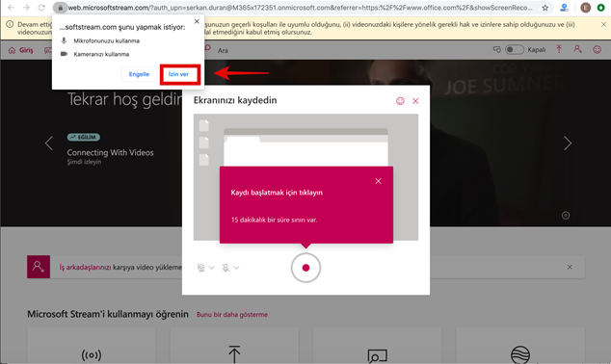The height and width of the screenshot is (364, 611).
Task: Dismiss the yellow notification banner
Action: (603, 24)
